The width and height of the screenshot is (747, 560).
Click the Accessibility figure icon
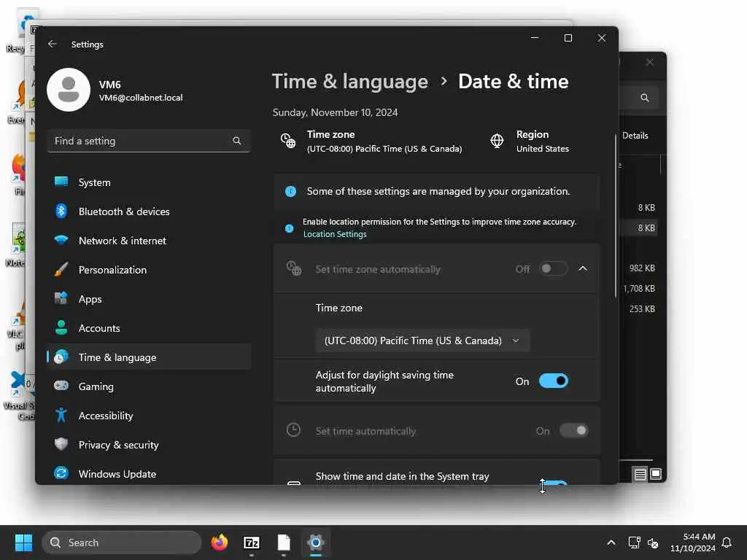61,415
